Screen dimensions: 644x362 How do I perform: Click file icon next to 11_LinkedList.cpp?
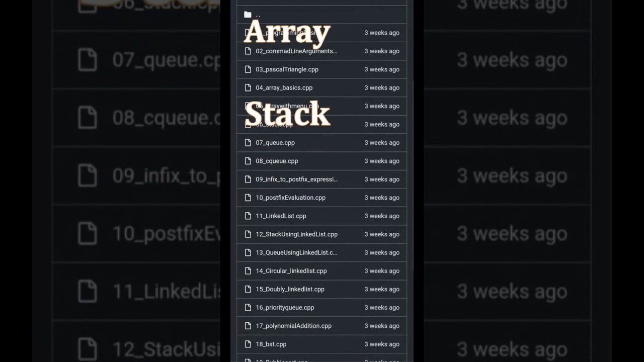[x=248, y=216]
